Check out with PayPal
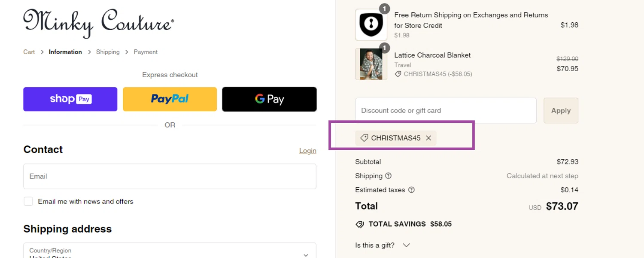The width and height of the screenshot is (644, 258). click(170, 99)
